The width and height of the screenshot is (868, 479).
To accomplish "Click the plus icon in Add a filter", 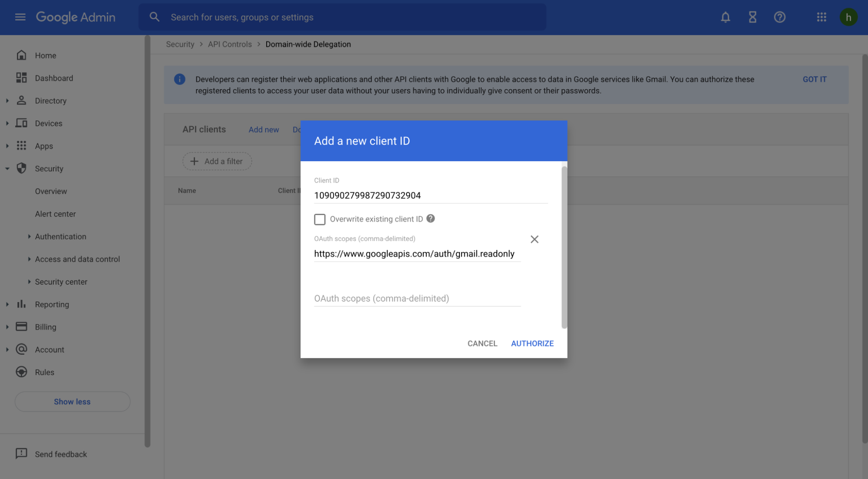I will pyautogui.click(x=194, y=161).
